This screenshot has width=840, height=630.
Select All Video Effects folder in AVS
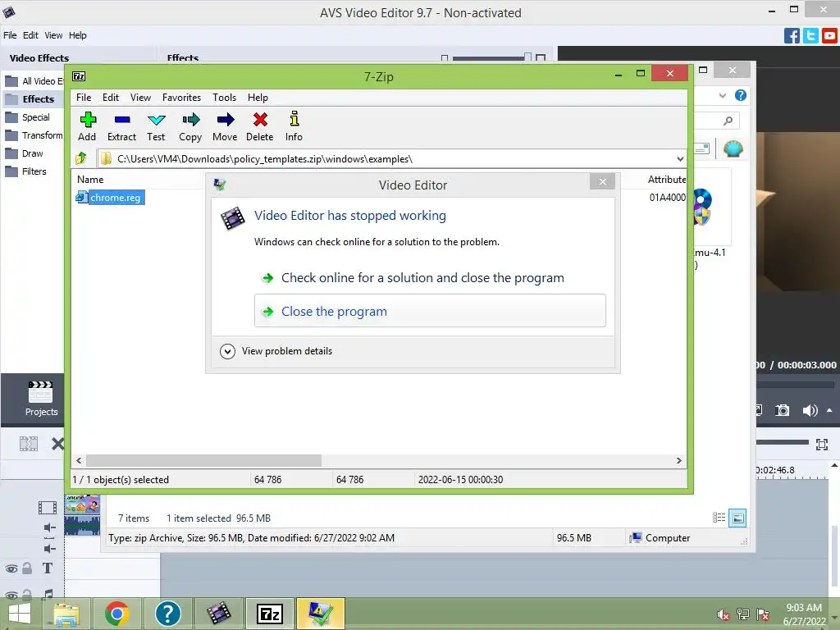[x=33, y=81]
